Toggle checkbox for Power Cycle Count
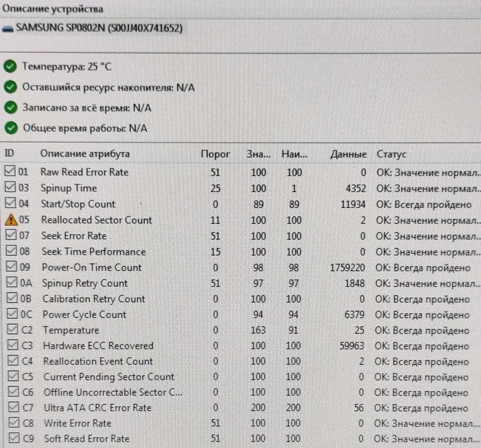481x448 pixels. click(x=12, y=314)
